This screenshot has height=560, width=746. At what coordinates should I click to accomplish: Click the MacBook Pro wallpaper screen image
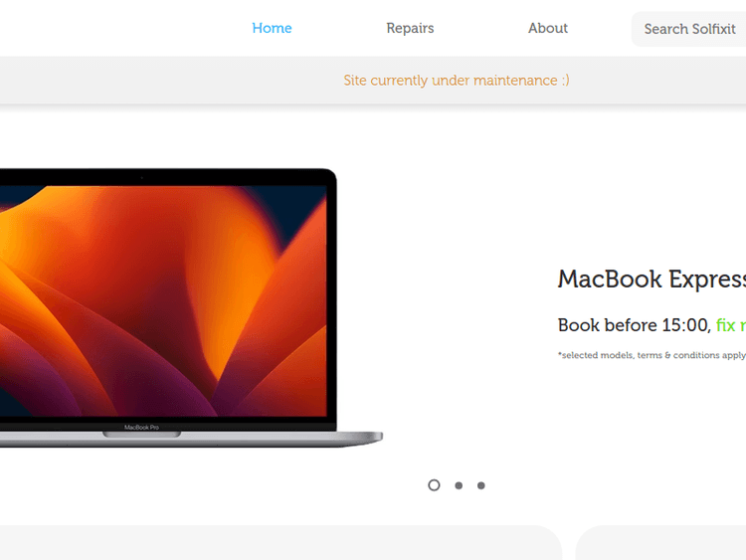click(x=163, y=300)
